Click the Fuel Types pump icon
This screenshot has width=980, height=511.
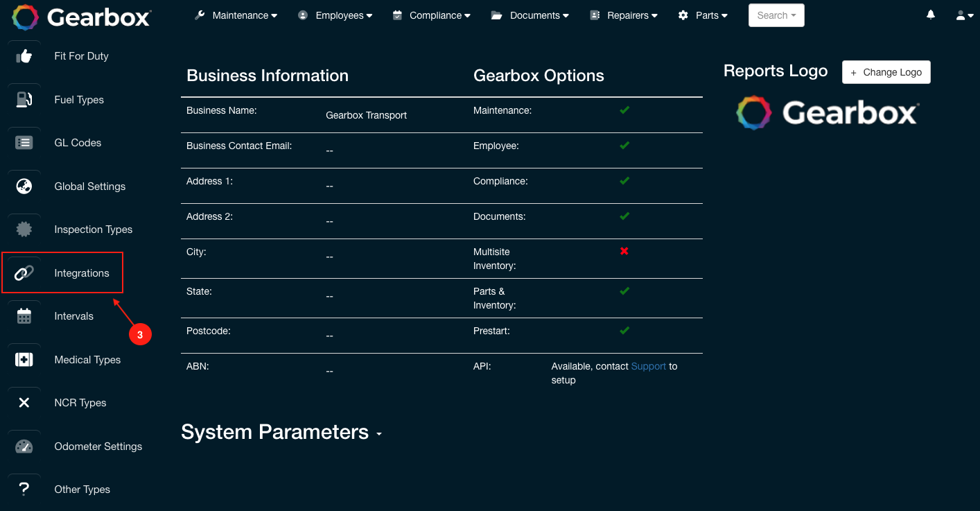click(24, 99)
